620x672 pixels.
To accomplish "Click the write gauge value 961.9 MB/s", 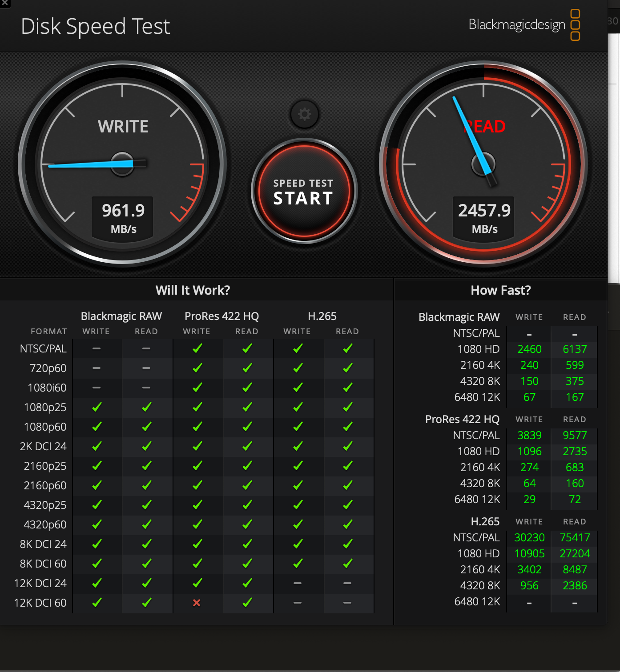I will click(x=123, y=218).
